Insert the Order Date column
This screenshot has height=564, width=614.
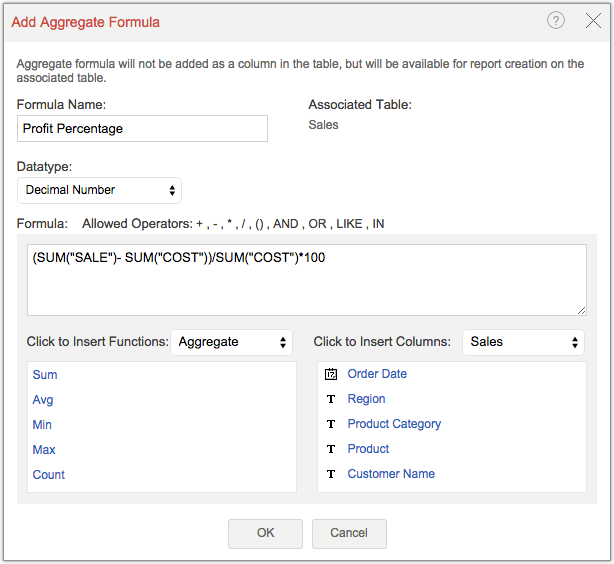[377, 374]
